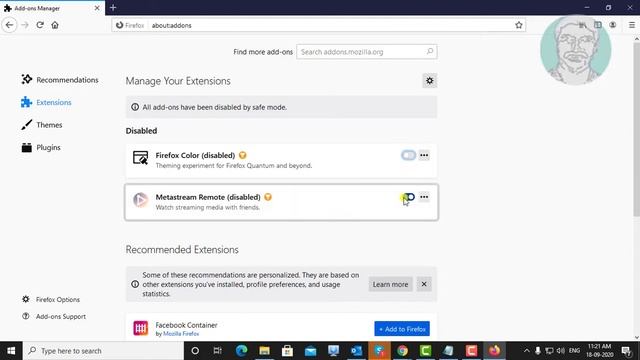Open Extensions in the sidebar
Image resolution: width=640 pixels, height=360 pixels.
pos(47,102)
